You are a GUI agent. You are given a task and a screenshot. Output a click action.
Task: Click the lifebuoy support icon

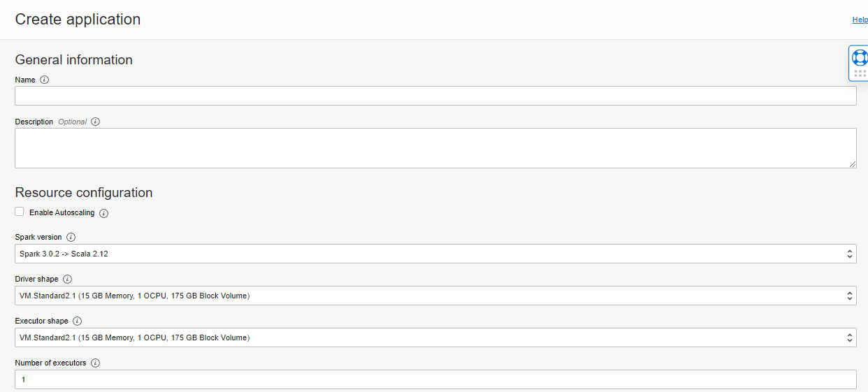(860, 57)
